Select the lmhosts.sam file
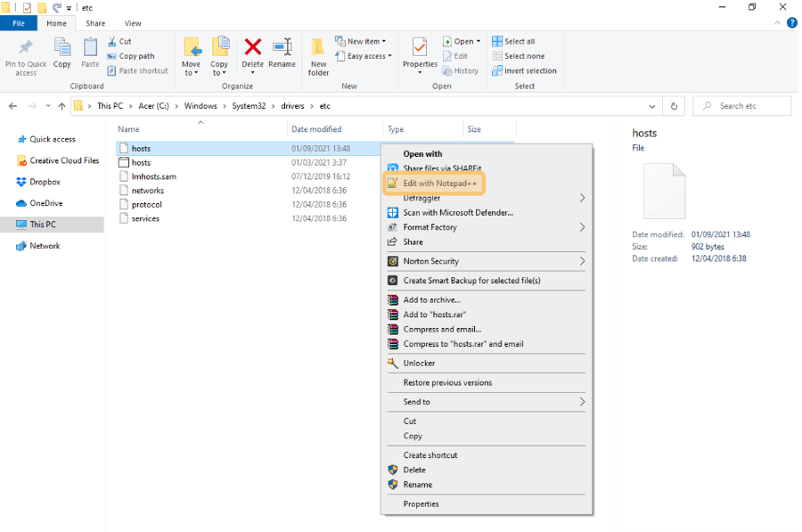 click(153, 176)
